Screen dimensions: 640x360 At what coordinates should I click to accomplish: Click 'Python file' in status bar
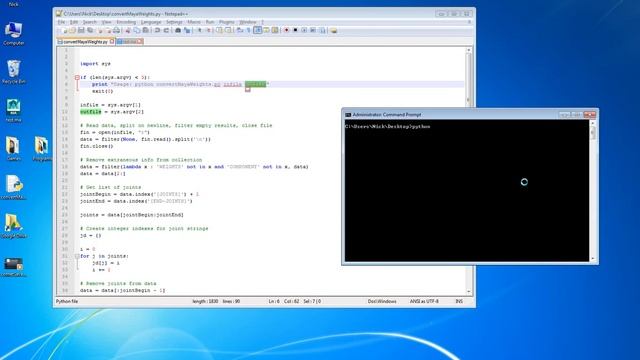[67, 301]
